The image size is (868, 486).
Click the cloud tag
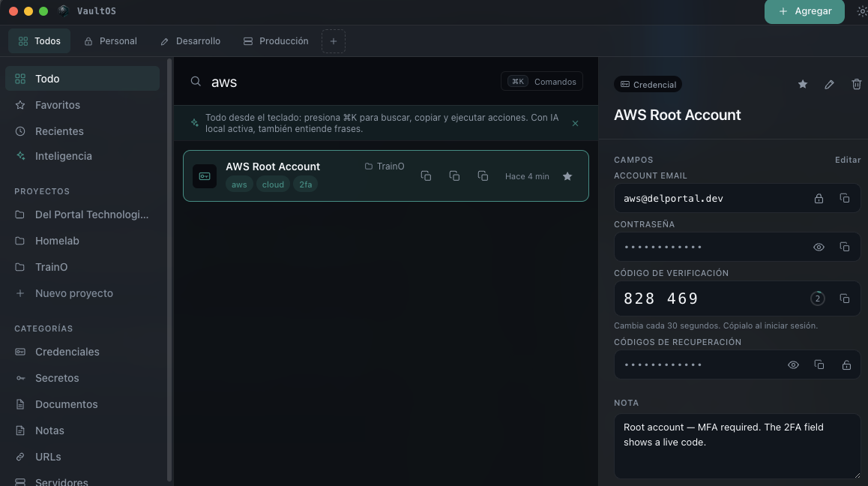pyautogui.click(x=273, y=184)
